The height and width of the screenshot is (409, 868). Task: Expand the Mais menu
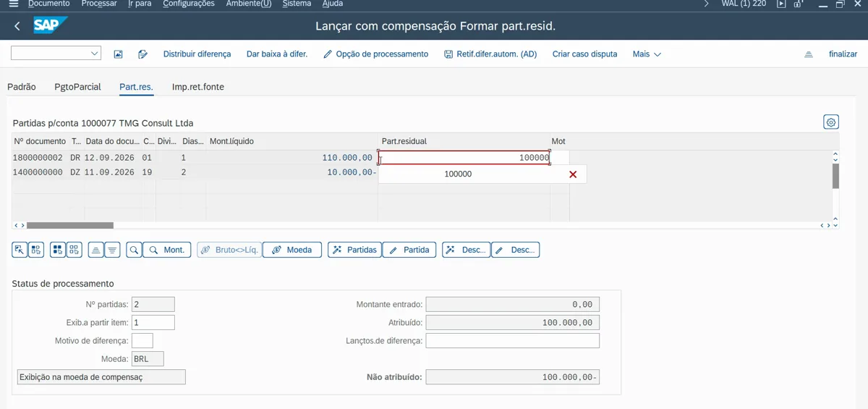647,54
